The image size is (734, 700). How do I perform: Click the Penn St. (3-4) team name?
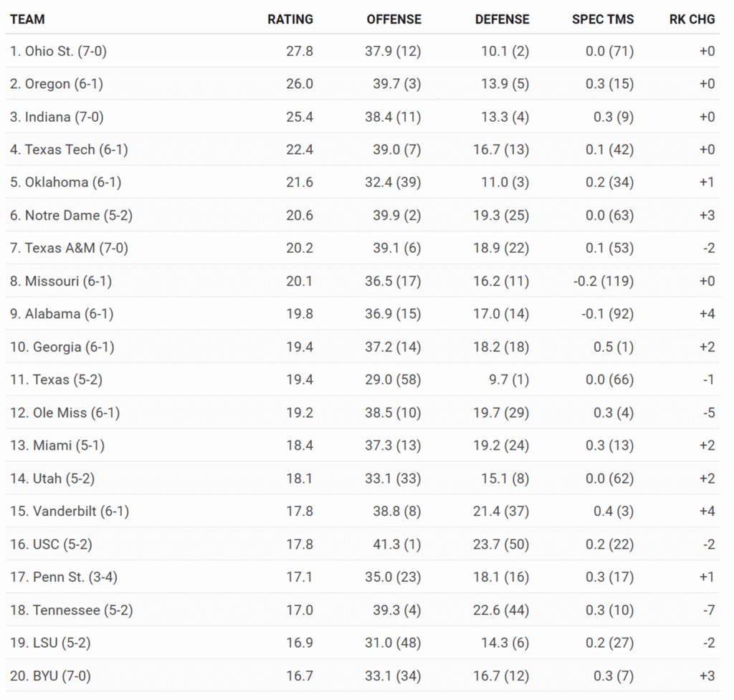click(x=66, y=577)
